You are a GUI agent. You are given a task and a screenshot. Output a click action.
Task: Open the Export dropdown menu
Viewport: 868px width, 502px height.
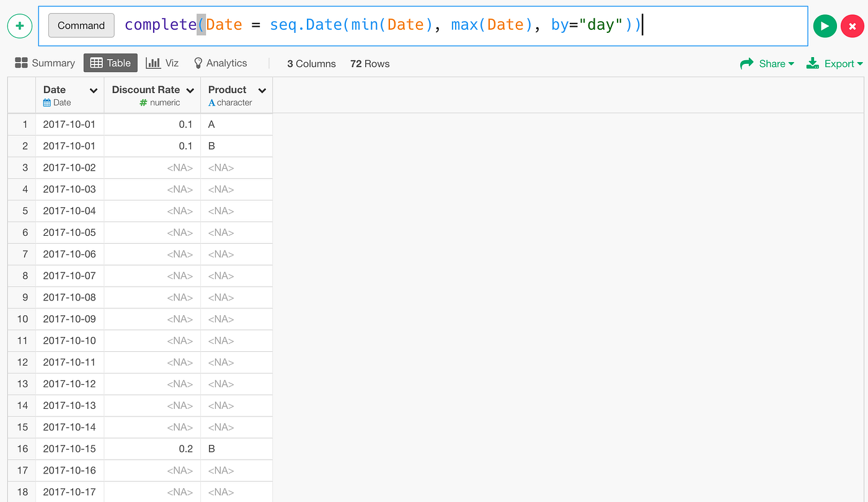[x=834, y=63]
